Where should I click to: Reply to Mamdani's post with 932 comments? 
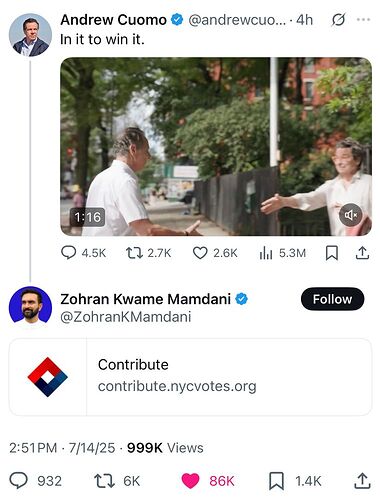pyautogui.click(x=36, y=481)
